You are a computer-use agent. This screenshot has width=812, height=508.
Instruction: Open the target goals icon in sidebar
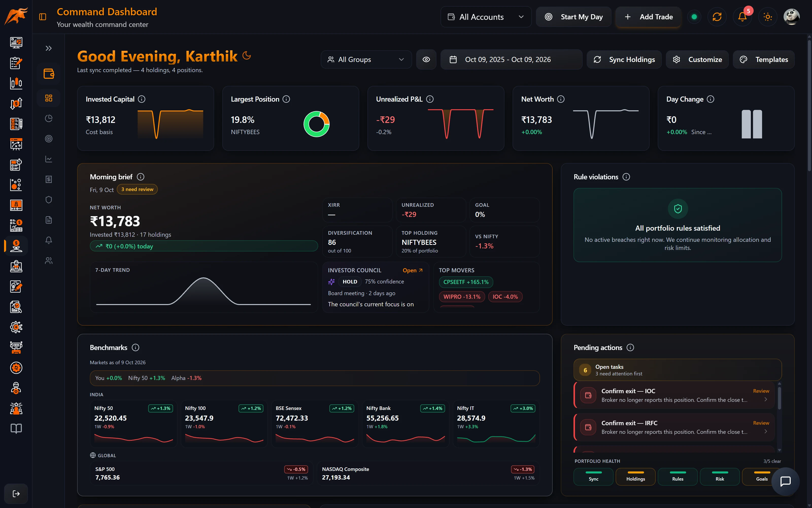49,139
